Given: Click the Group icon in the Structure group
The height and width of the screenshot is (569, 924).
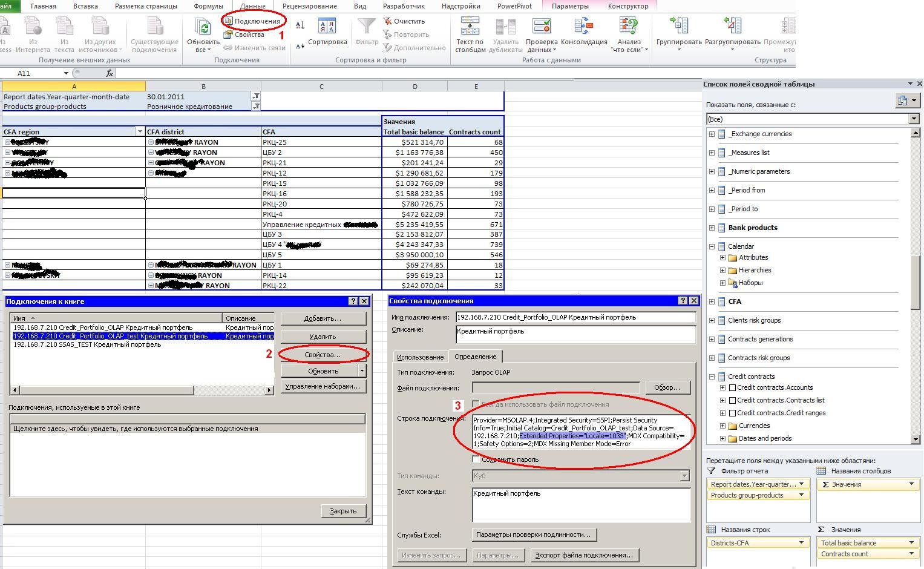Looking at the screenshot, I should pos(679,25).
